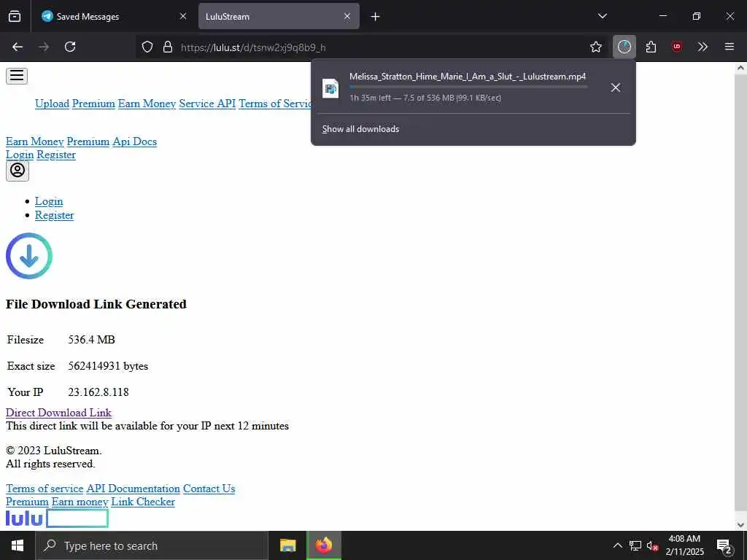The height and width of the screenshot is (560, 747).
Task: Click the taskbar clock and date
Action: tap(684, 545)
